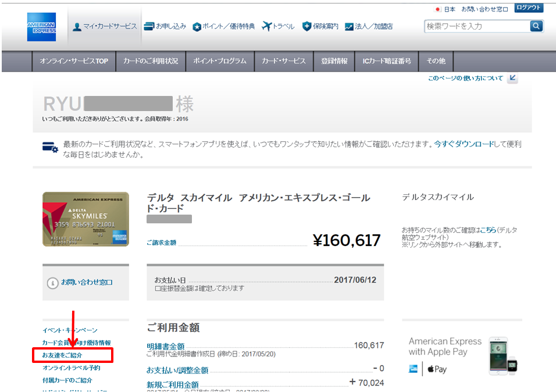
Task: Click 今すぐダウンロード link
Action: 464,144
